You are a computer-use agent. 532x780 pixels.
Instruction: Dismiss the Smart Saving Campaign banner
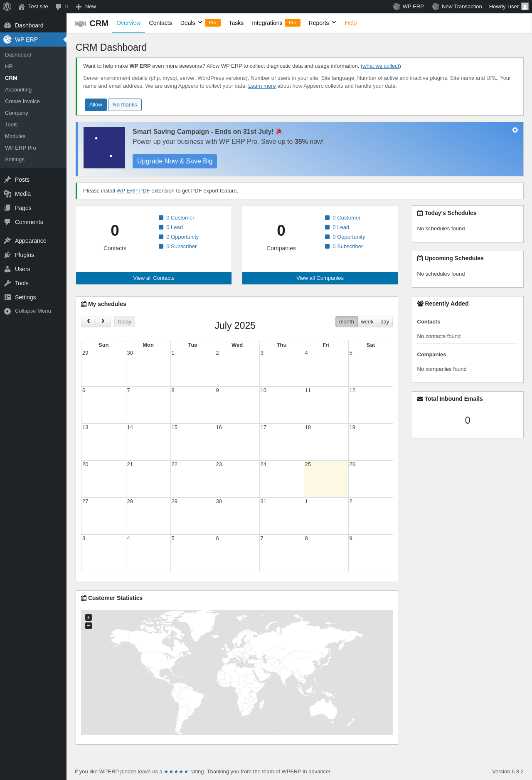515,130
